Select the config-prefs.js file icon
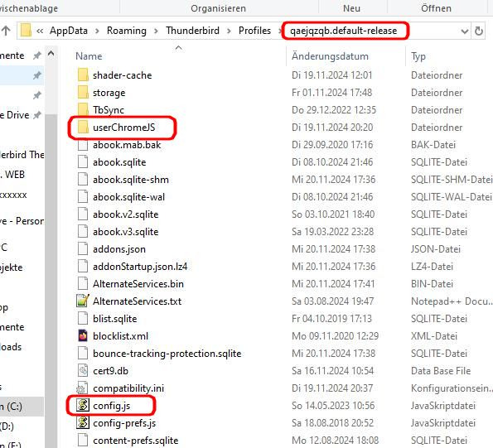 point(83,422)
